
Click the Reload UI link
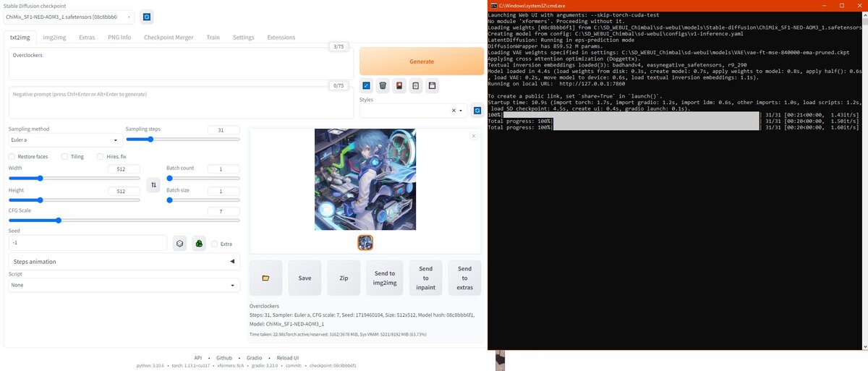[x=287, y=357]
